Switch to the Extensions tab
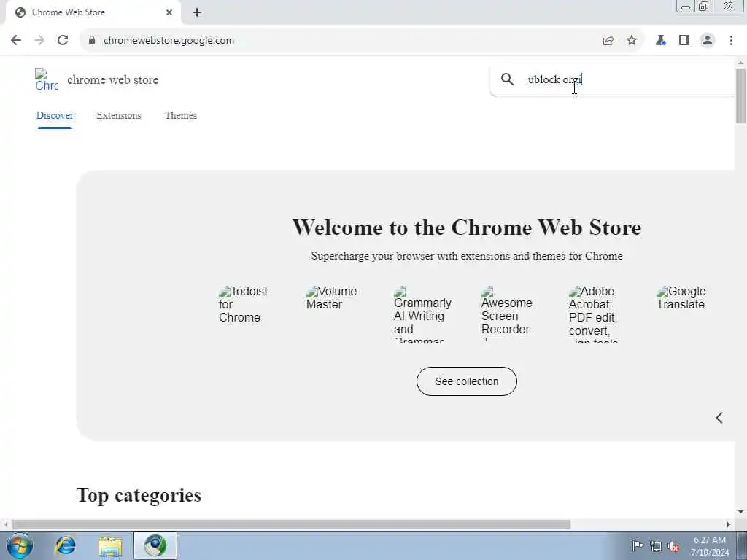747x560 pixels. tap(119, 115)
